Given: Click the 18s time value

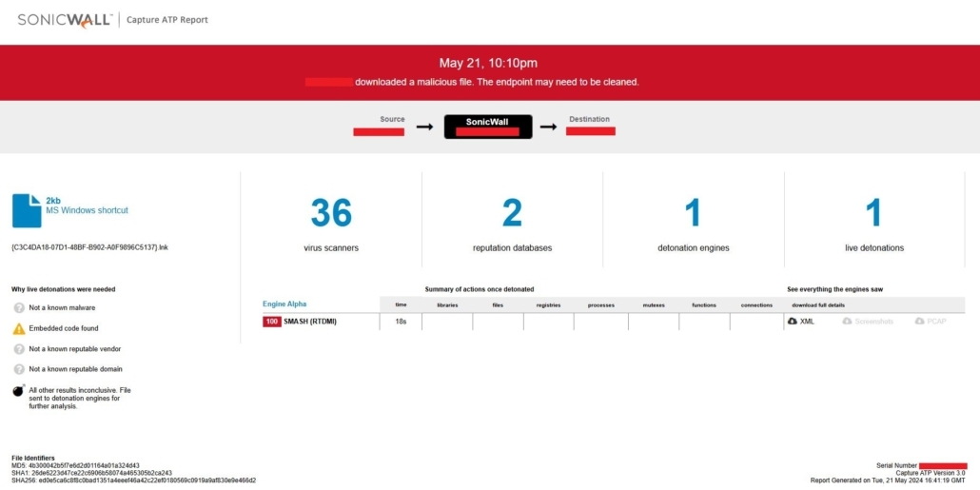Looking at the screenshot, I should [401, 322].
